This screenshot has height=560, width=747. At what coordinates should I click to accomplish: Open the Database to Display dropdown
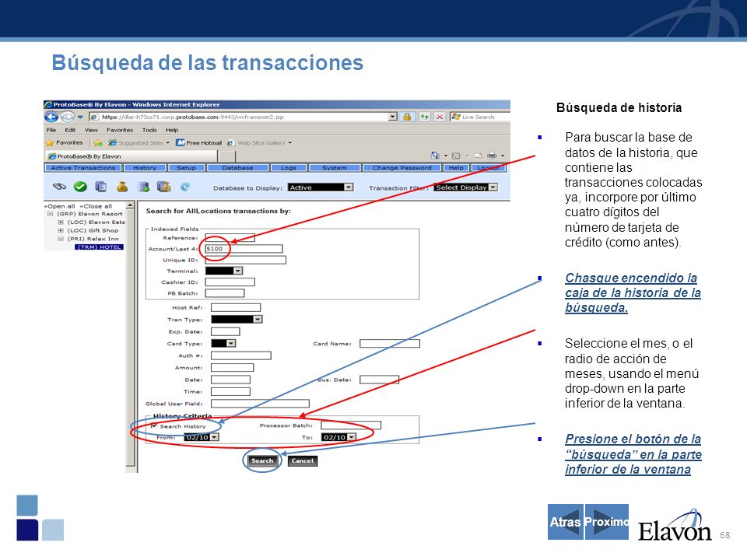click(x=320, y=187)
